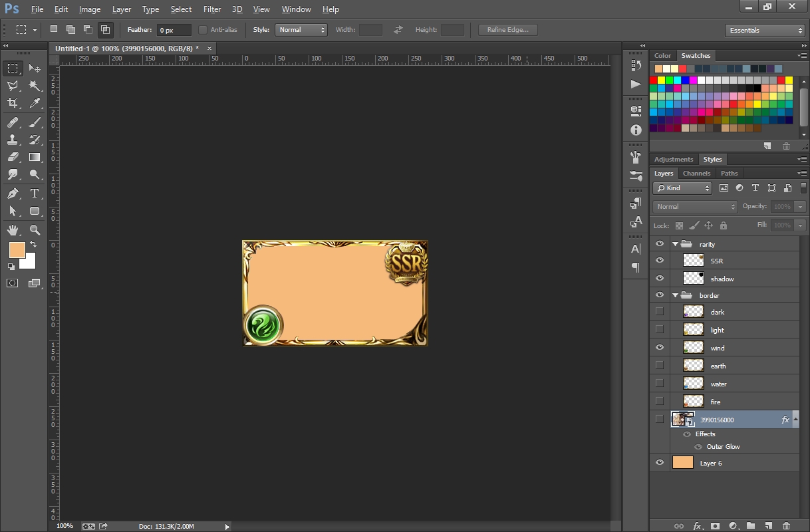Open the Style dropdown in options bar

[301, 29]
